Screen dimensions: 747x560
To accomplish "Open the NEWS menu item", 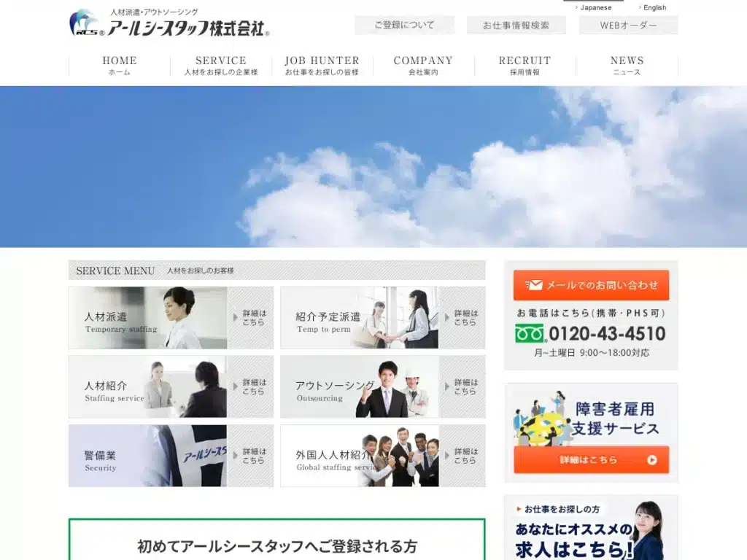I will [x=627, y=65].
